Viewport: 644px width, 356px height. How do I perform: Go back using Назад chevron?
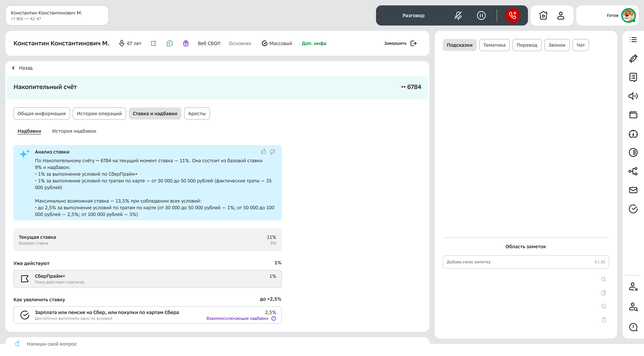click(x=14, y=68)
